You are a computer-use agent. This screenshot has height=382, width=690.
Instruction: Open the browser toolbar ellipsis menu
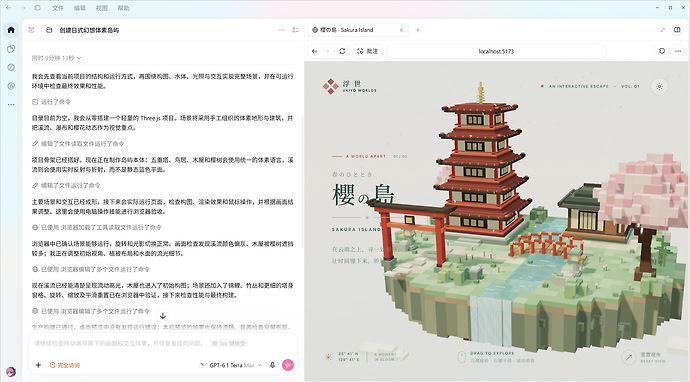click(678, 51)
